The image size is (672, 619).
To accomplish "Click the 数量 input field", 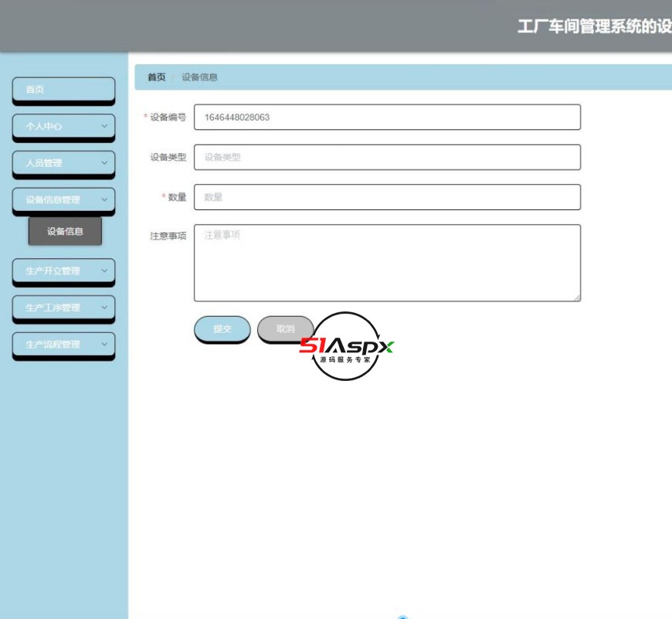I will (386, 197).
